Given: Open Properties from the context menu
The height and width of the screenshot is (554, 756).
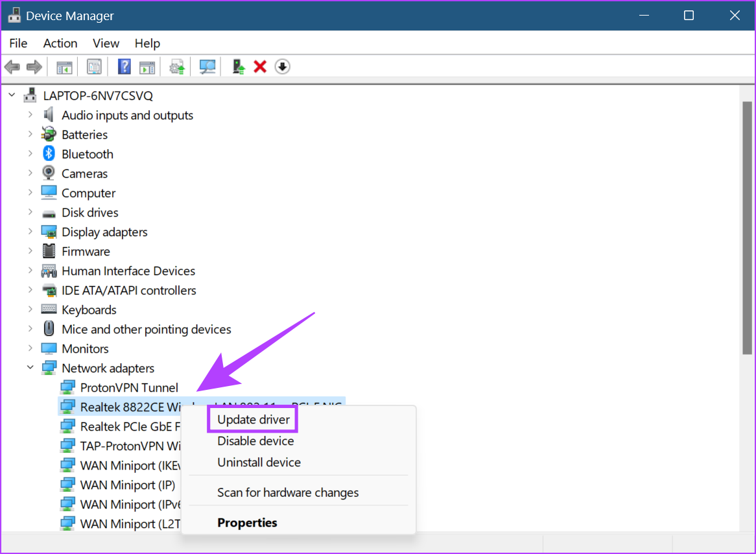Looking at the screenshot, I should 247,523.
